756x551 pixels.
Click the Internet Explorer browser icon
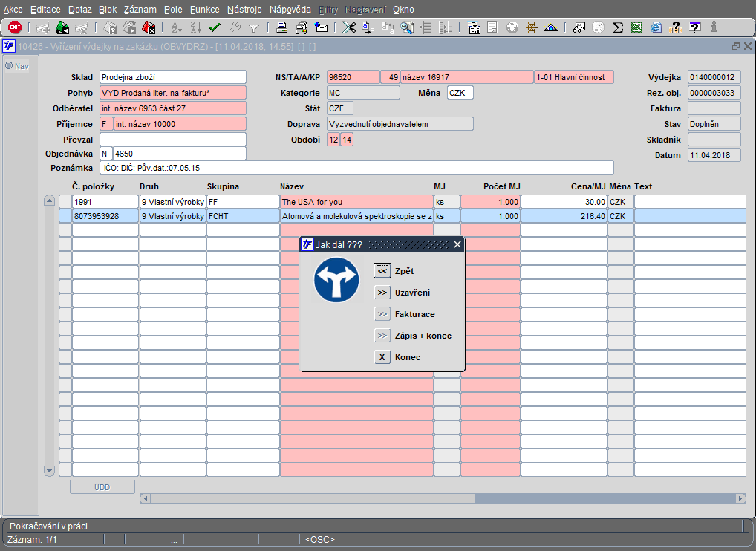point(656,27)
